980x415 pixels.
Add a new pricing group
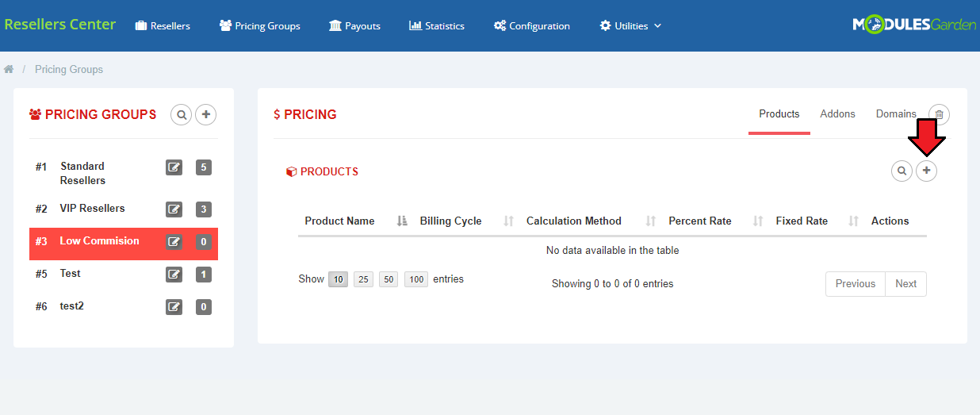[206, 115]
